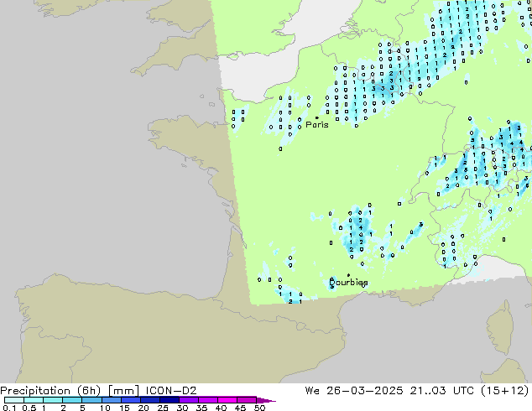Select the 1–2 mm legend swatch
This screenshot has width=532, height=411.
point(53,400)
